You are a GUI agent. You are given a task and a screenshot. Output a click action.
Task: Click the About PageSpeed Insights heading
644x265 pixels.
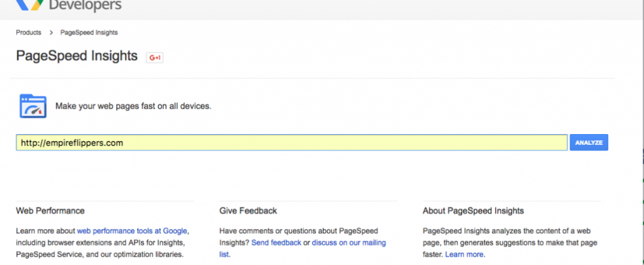coord(473,211)
